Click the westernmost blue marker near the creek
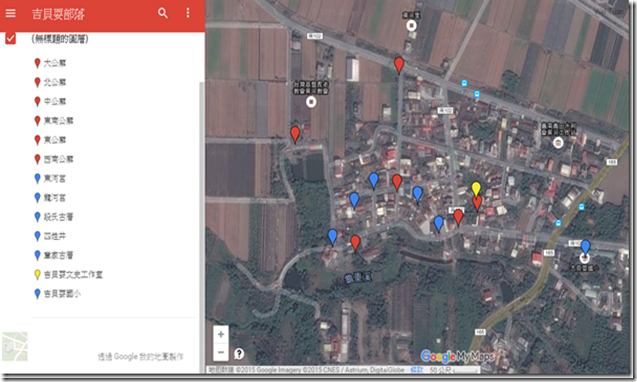This screenshot has width=637, height=382. 332,237
